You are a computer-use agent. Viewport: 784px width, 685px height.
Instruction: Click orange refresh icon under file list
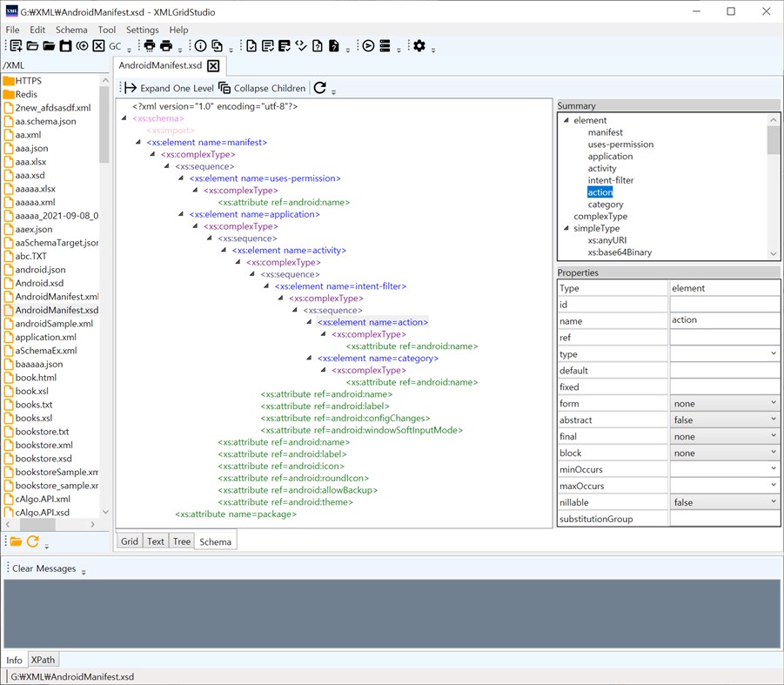(x=33, y=541)
